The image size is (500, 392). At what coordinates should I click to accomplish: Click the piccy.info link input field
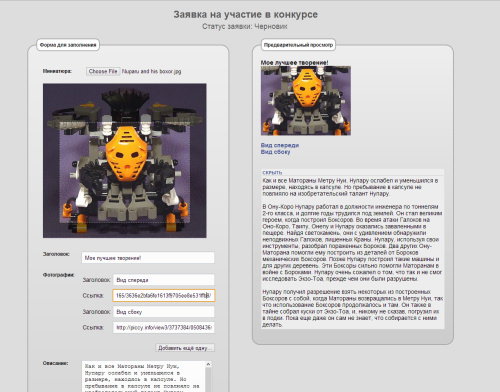click(164, 327)
